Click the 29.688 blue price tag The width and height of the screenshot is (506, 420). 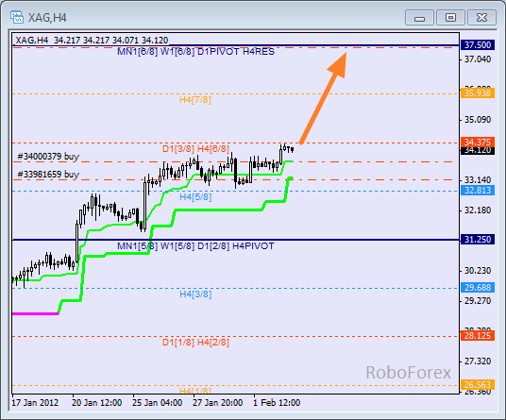point(478,288)
